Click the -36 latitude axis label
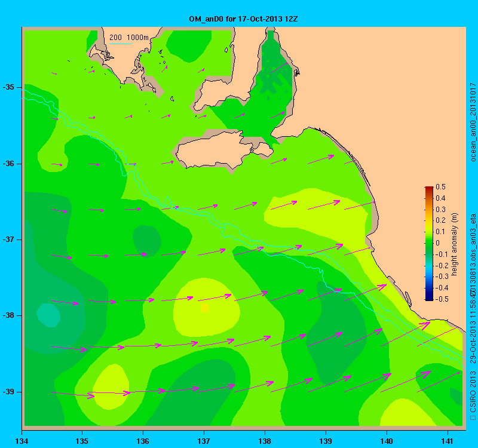Image resolution: width=478 pixels, height=448 pixels. click(8, 164)
